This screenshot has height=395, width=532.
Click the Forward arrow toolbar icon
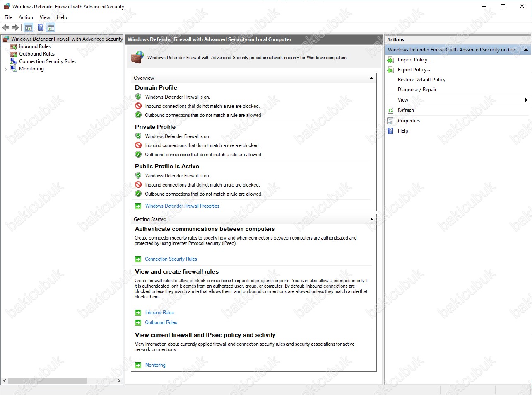[x=15, y=27]
